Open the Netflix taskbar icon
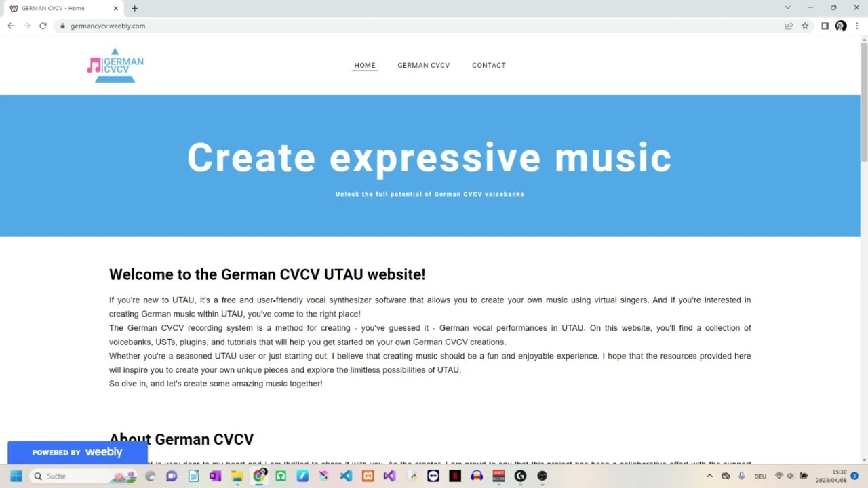This screenshot has width=868, height=488. click(454, 476)
